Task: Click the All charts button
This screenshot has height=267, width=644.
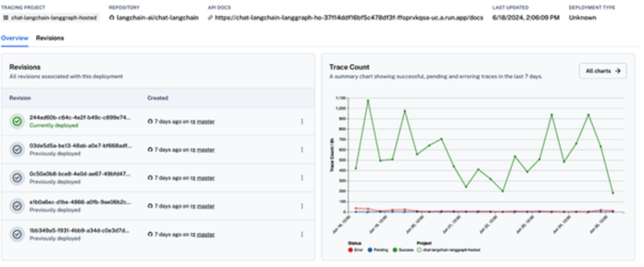Action: (603, 71)
